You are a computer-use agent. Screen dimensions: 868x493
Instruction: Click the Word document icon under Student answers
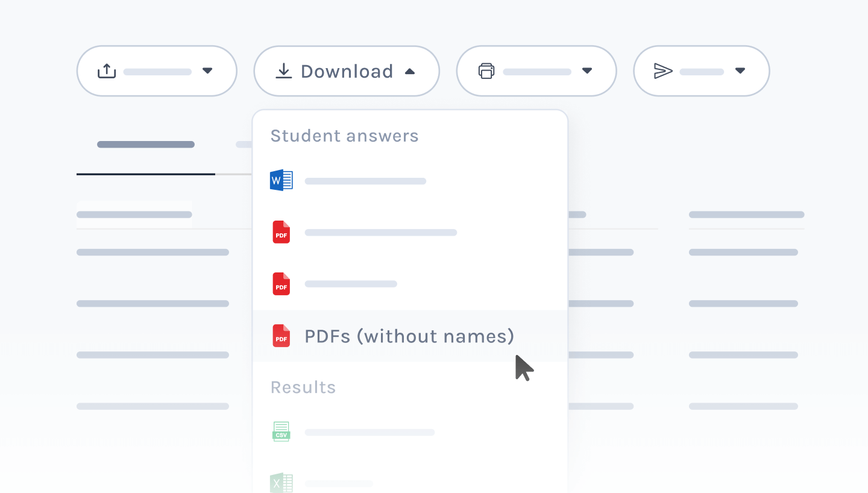[281, 181]
